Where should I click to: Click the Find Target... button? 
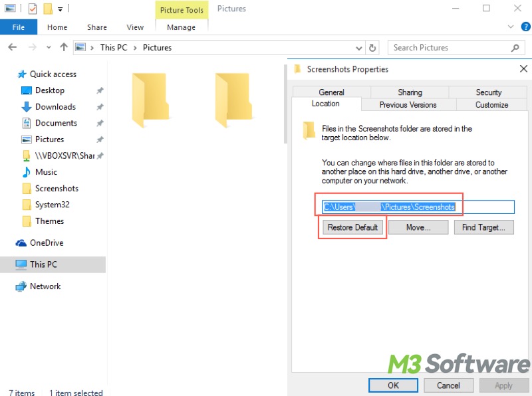pos(484,227)
